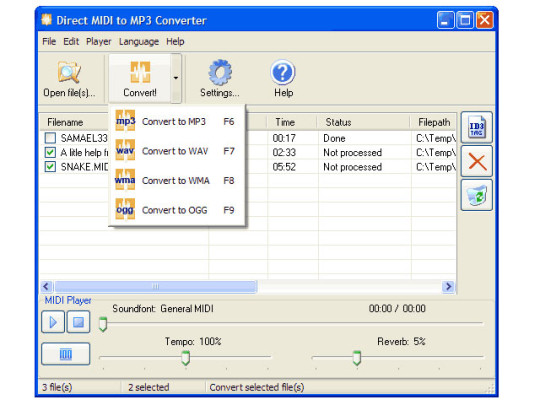Image resolution: width=540 pixels, height=405 pixels.
Task: Open the Language menu
Action: [x=139, y=42]
